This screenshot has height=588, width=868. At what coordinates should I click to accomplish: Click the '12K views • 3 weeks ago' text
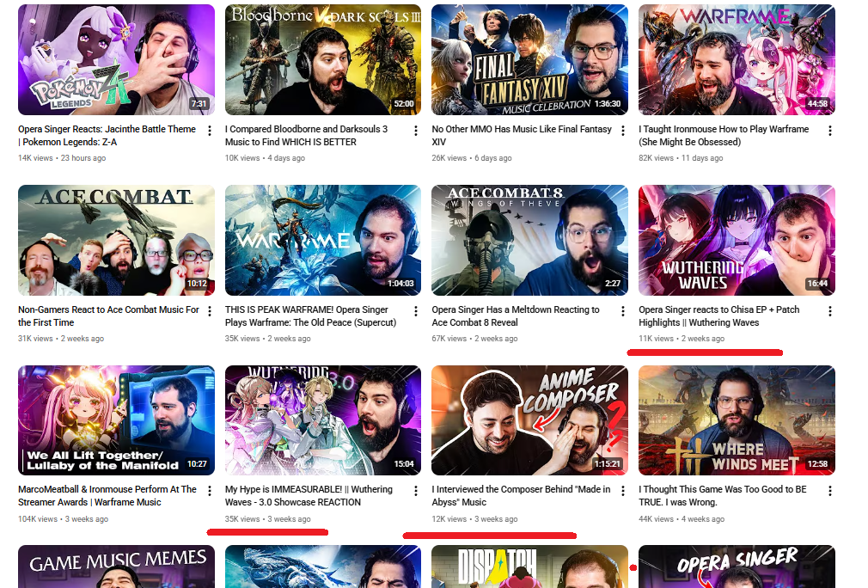click(475, 518)
